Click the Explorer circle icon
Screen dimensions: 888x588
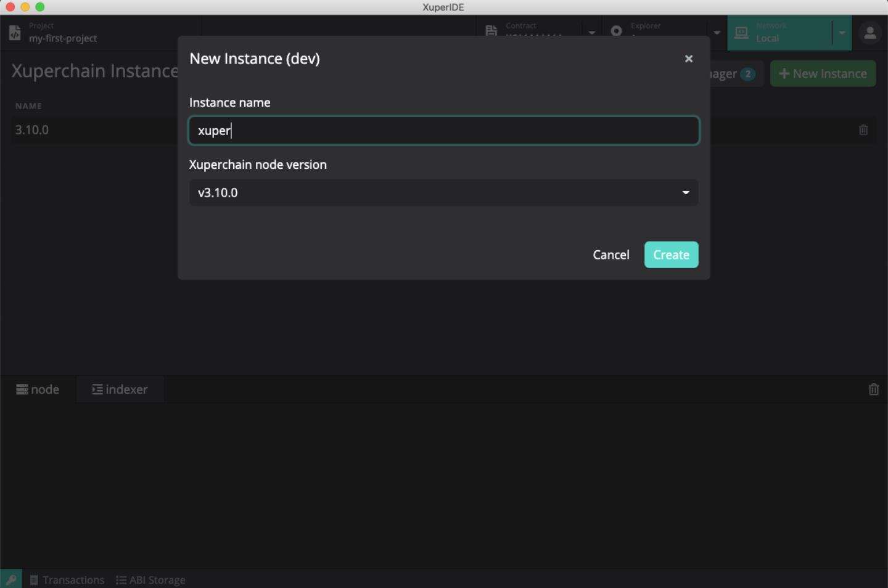[x=616, y=31]
